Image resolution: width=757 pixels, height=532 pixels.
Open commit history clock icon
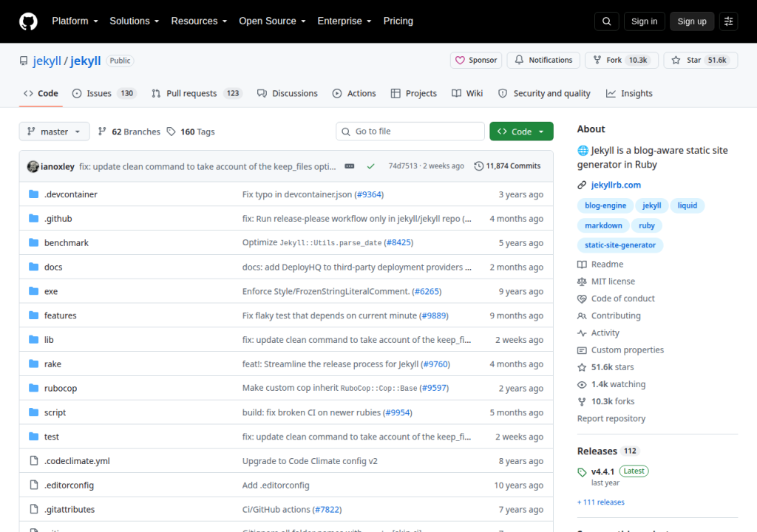pyautogui.click(x=478, y=166)
